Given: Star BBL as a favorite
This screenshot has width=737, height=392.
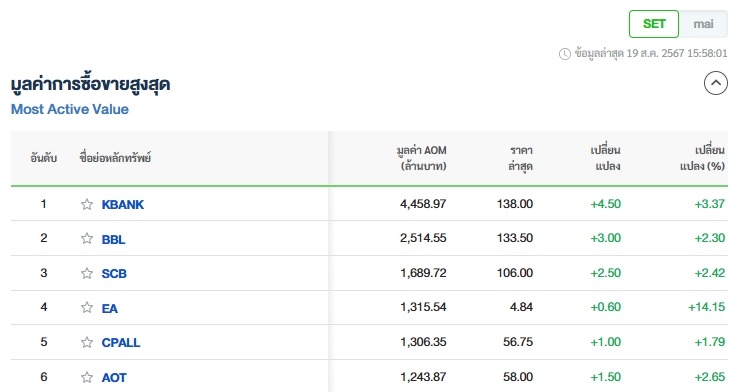Looking at the screenshot, I should (86, 238).
